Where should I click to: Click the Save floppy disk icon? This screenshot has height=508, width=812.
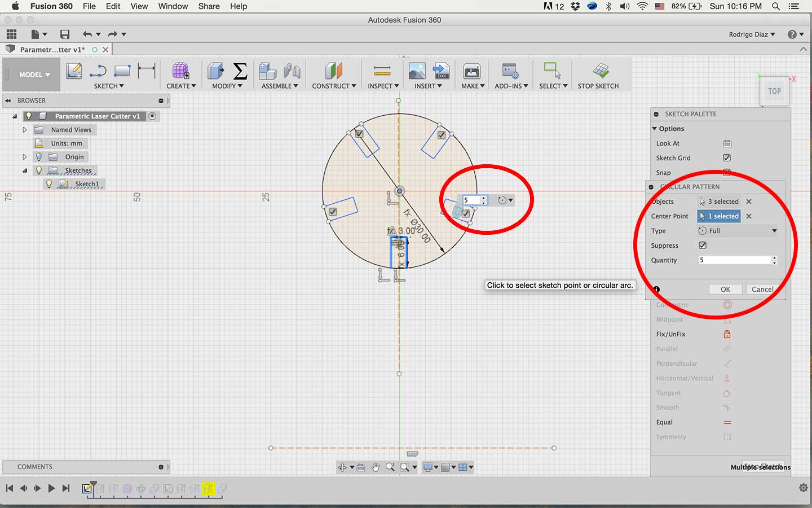[65, 34]
